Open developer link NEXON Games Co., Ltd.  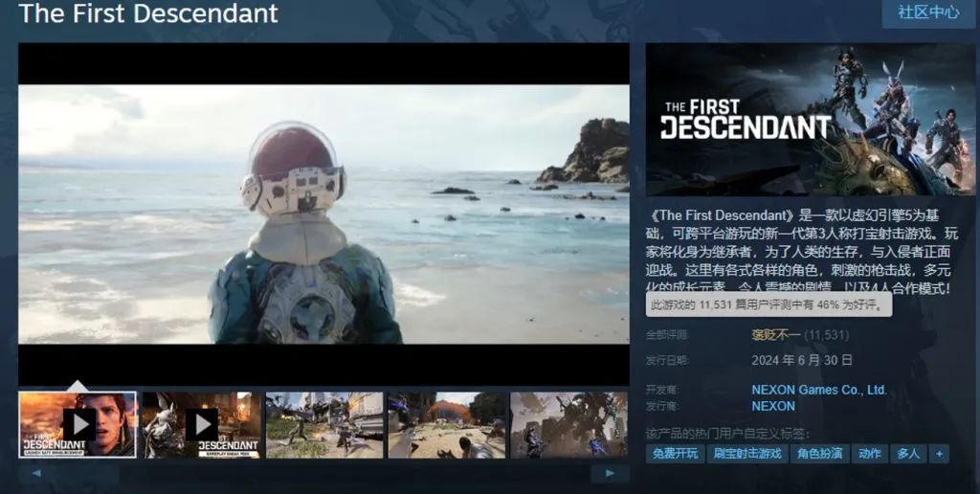(819, 390)
